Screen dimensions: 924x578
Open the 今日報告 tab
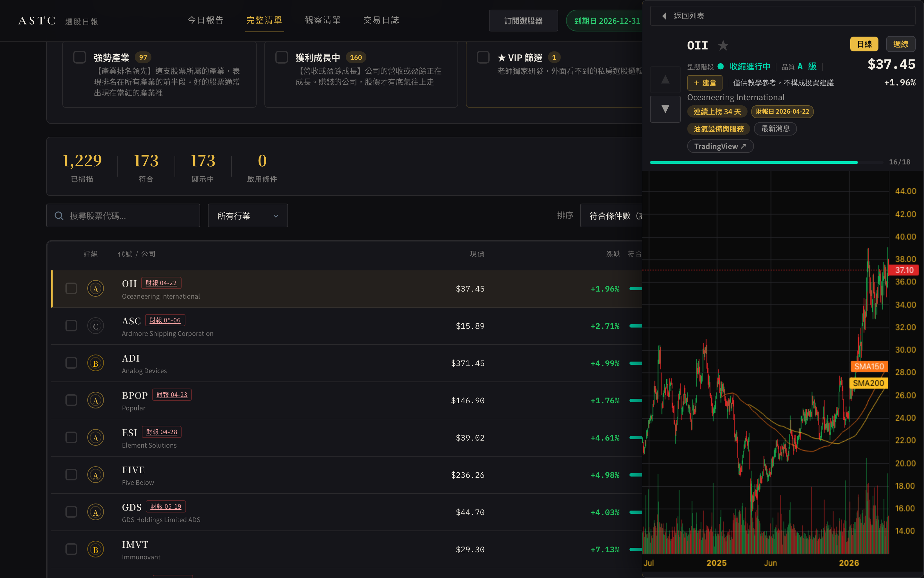tap(205, 20)
